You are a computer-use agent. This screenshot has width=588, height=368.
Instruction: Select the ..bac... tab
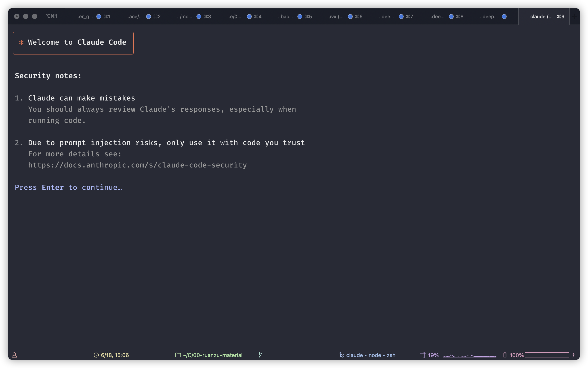point(285,17)
